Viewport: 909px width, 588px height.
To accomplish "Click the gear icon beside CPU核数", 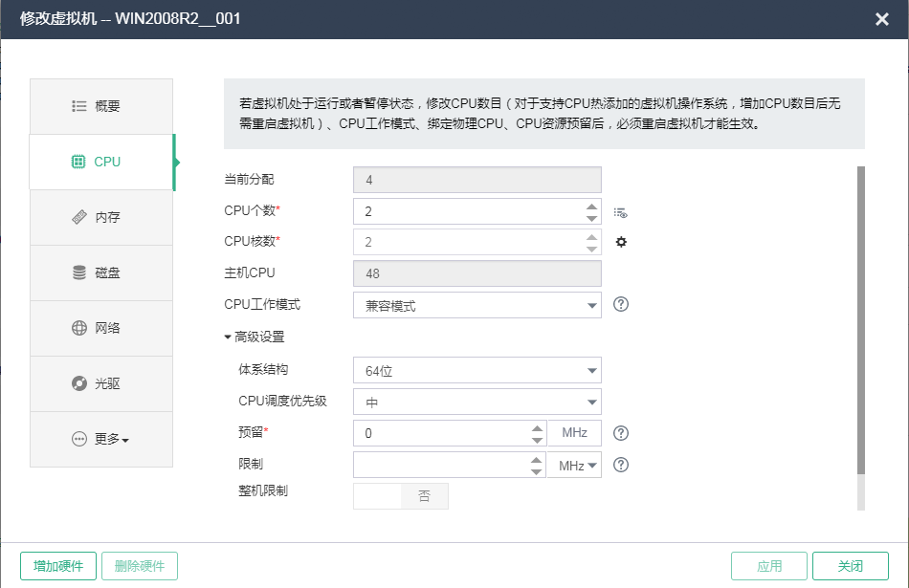I will coord(621,242).
